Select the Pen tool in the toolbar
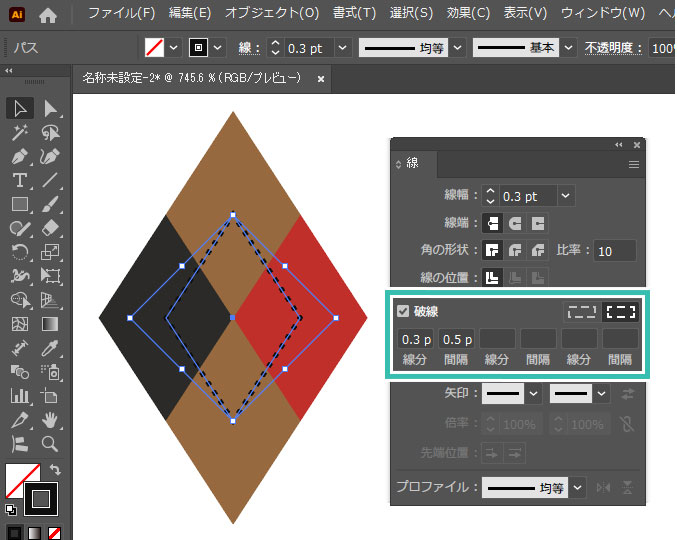The width and height of the screenshot is (677, 540). pos(18,157)
